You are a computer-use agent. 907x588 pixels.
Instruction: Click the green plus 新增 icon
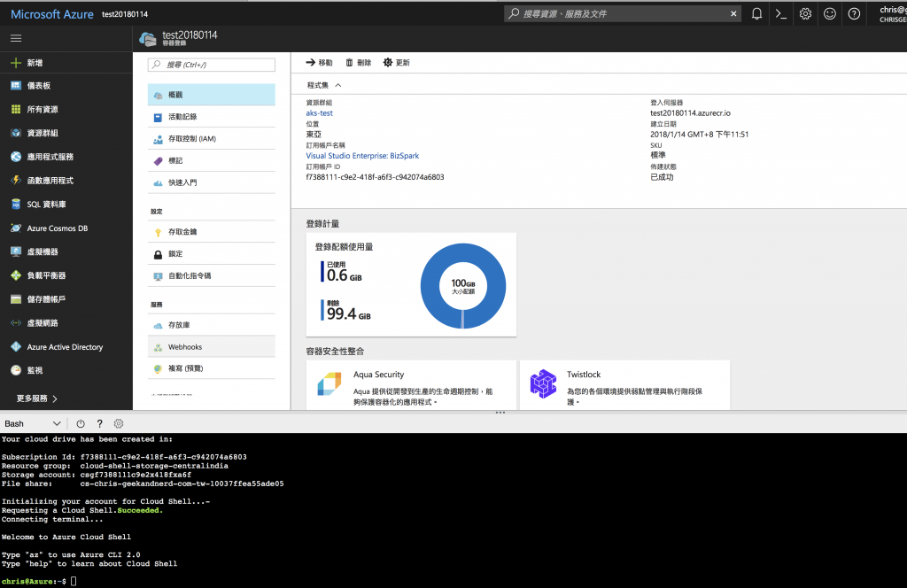tap(16, 63)
